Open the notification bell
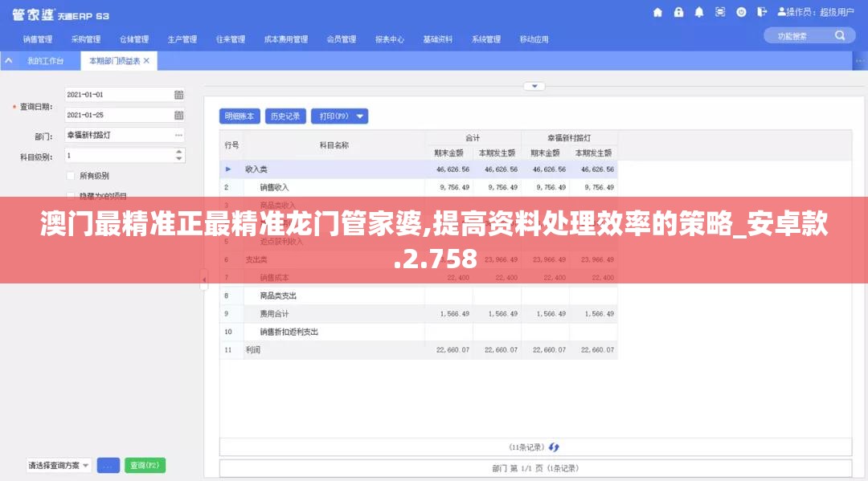The height and width of the screenshot is (481, 868). 699,12
